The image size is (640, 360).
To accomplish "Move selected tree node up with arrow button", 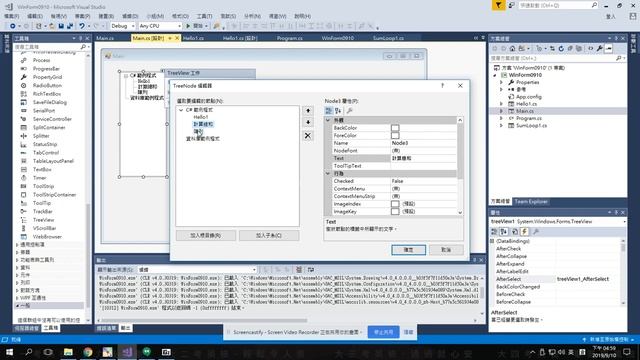I will pyautogui.click(x=308, y=111).
